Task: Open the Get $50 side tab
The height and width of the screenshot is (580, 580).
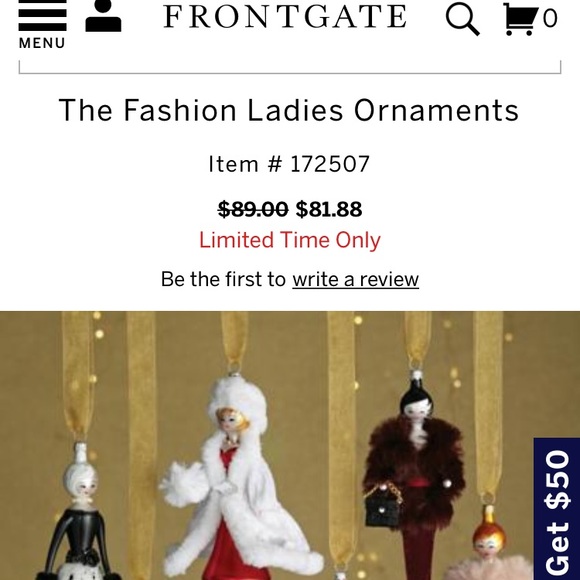Action: click(x=557, y=509)
